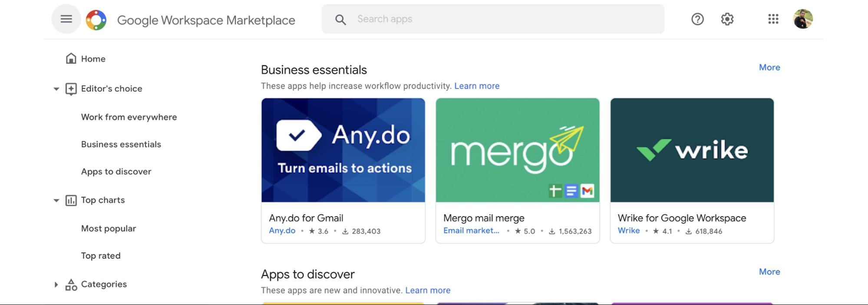Screen dimensions: 868x305
Task: Open Business essentials in sidebar
Action: point(121,144)
